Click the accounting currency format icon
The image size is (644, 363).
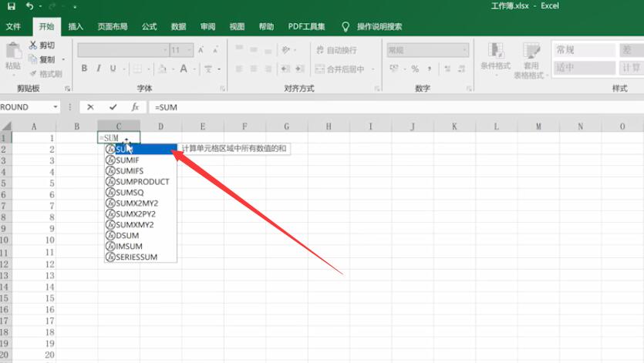[x=394, y=69]
